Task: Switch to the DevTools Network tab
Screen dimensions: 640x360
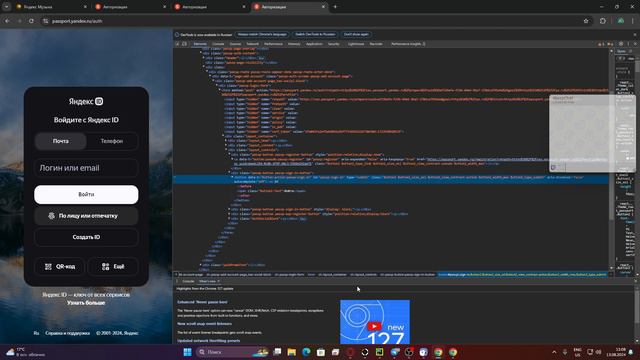Action: pos(252,44)
